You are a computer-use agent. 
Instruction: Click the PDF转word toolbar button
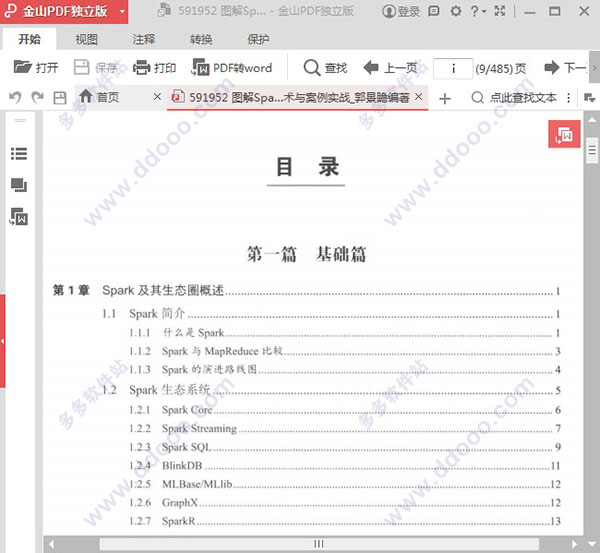[232, 68]
